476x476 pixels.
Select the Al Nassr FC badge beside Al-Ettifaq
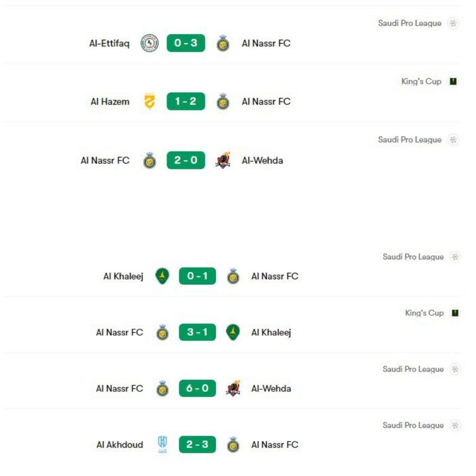[224, 44]
